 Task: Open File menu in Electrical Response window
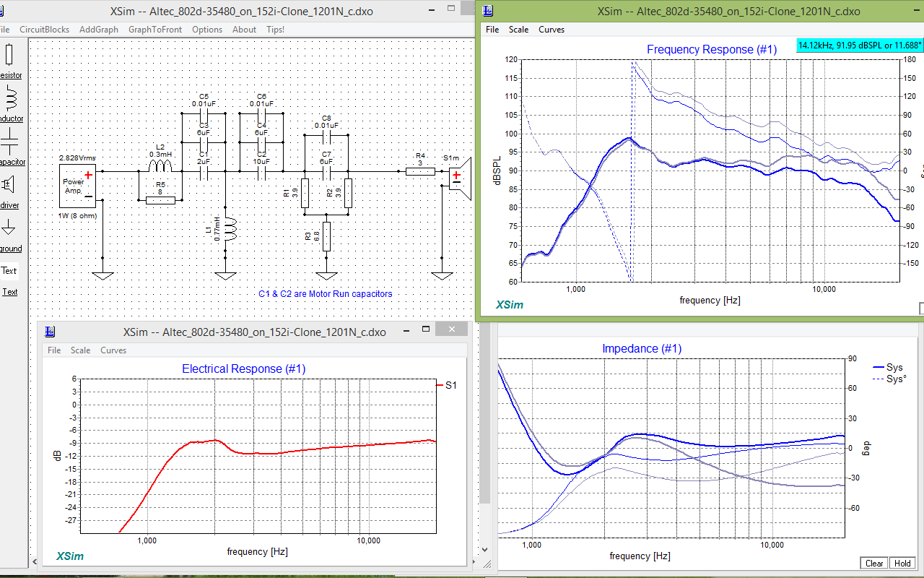(x=54, y=350)
